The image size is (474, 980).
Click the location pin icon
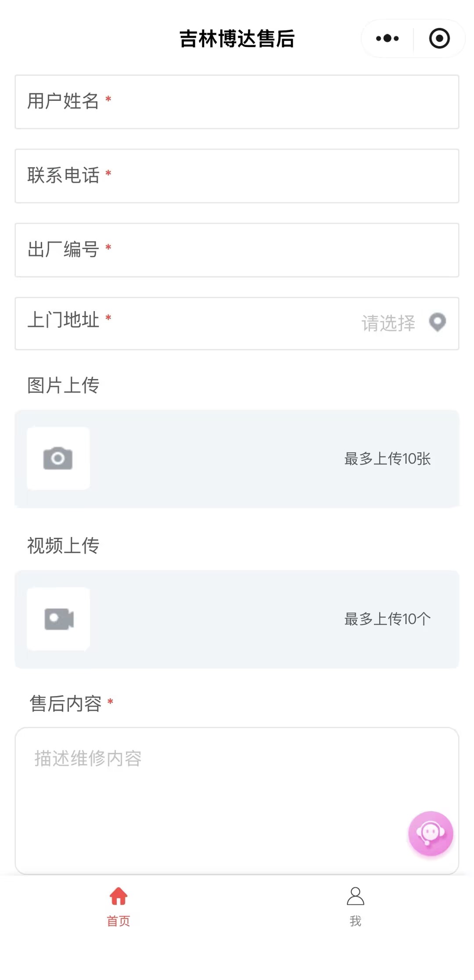click(437, 322)
